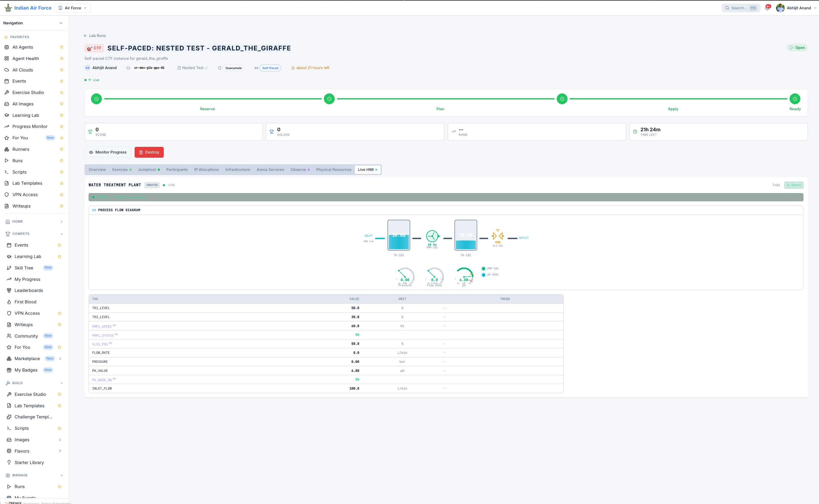Focus the Search input field
The image size is (819, 504).
[740, 8]
